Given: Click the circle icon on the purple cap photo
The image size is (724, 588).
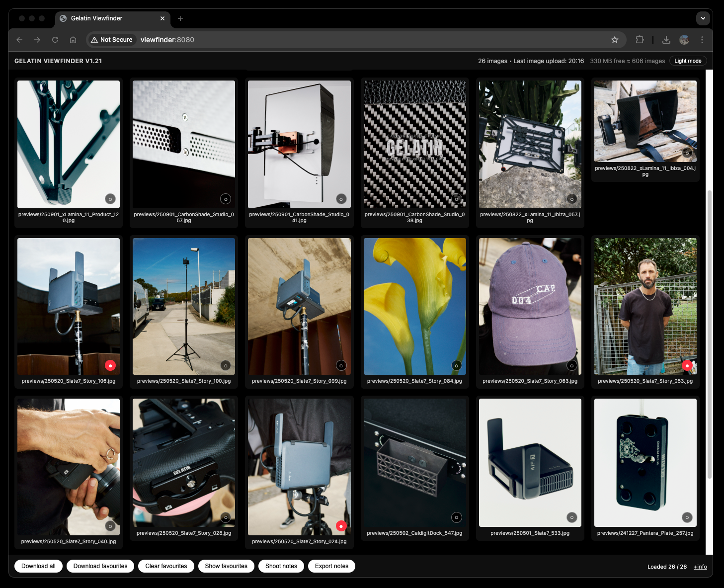Looking at the screenshot, I should [x=572, y=365].
